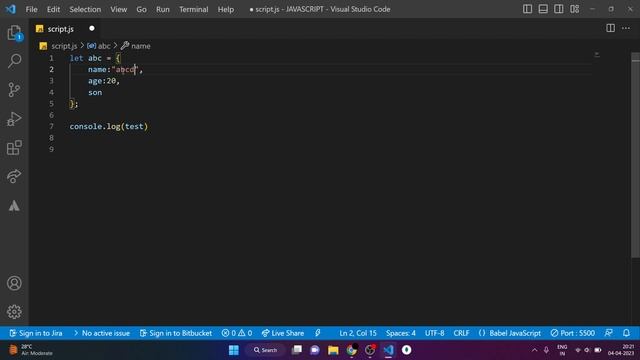Open the Search view in activity bar
The image size is (640, 360).
[14, 61]
